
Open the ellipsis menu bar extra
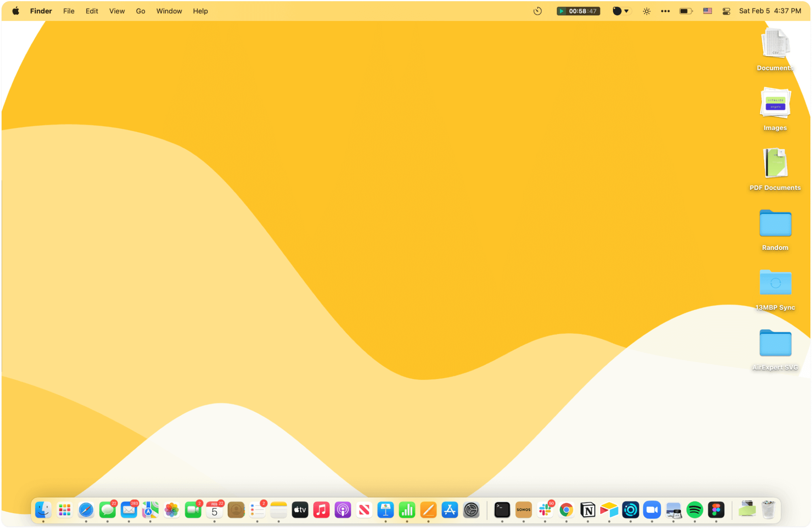665,11
